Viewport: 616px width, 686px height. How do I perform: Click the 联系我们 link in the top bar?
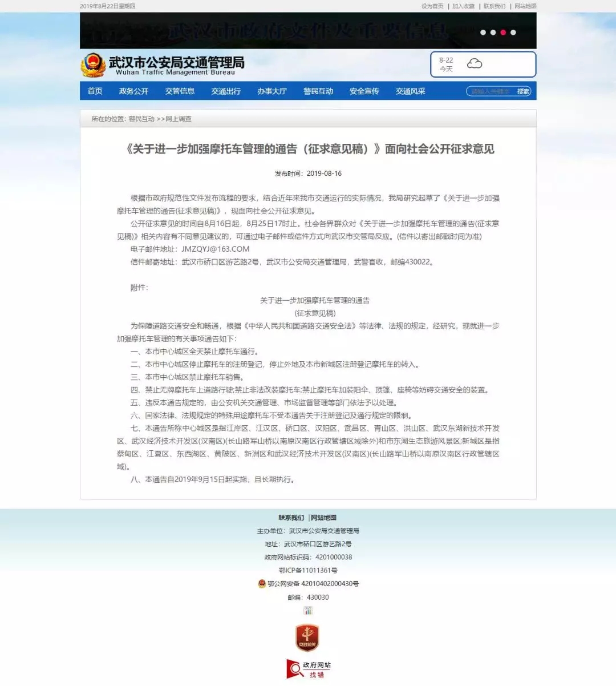495,6
